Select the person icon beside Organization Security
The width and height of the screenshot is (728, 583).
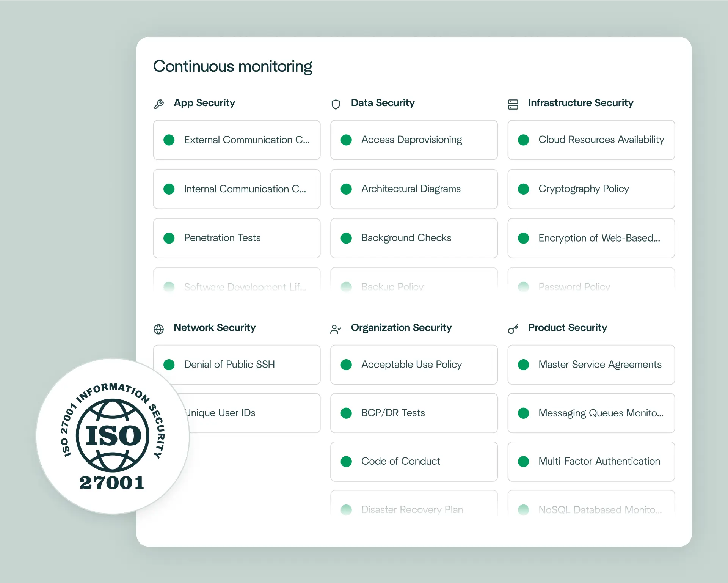pos(335,328)
